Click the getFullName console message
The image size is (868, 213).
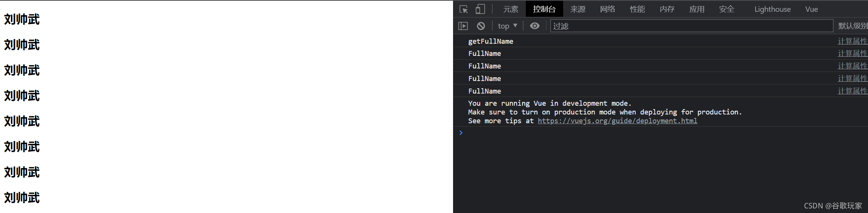click(x=490, y=41)
